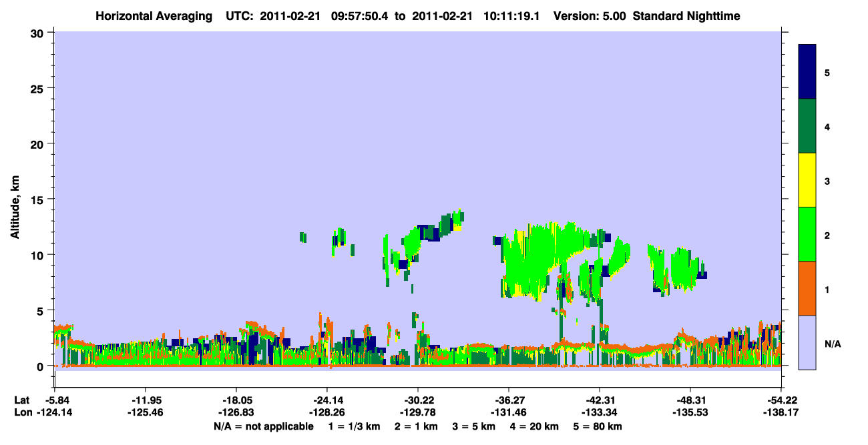
Task: Click longitude value -131.46
Action: click(x=509, y=413)
